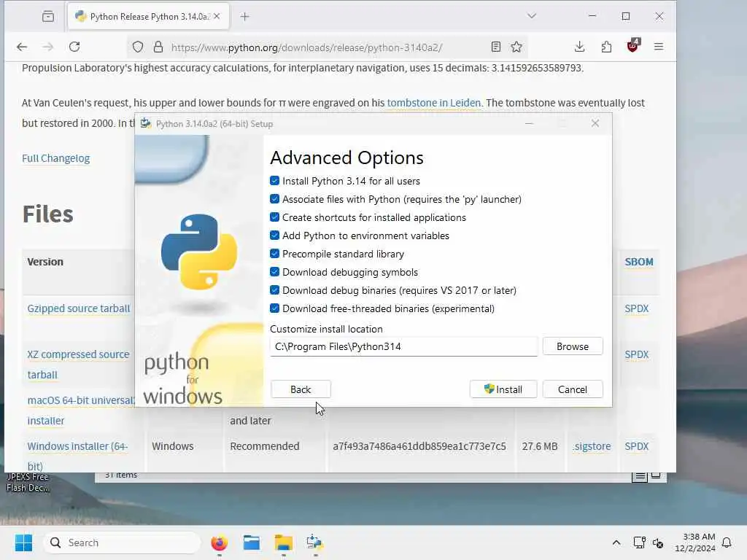Toggle 'Add Python to environment variables'
The image size is (747, 560).
[x=274, y=236]
